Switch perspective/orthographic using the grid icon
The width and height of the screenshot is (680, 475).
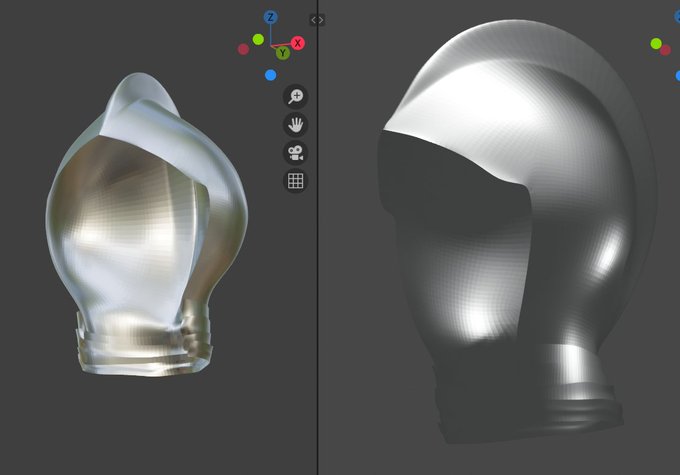[296, 181]
